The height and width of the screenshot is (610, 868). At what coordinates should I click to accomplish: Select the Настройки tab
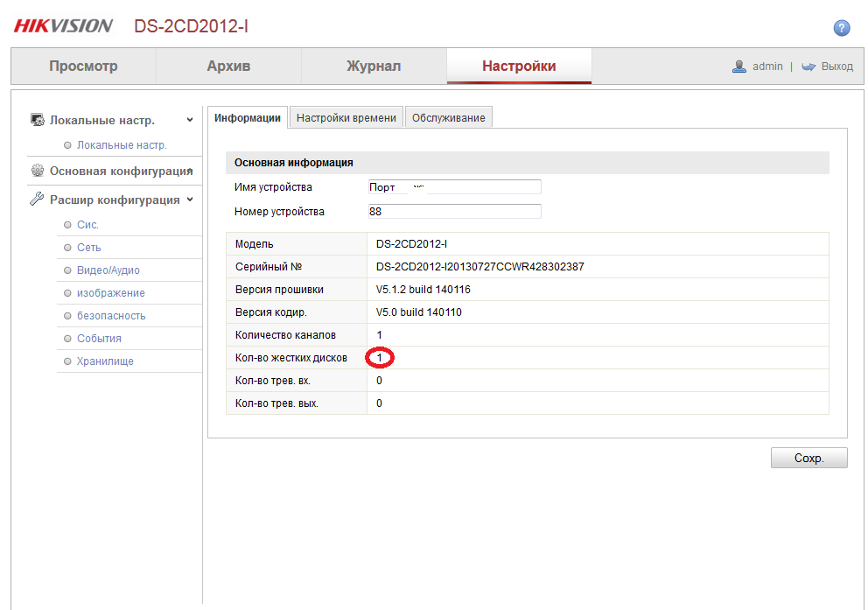click(x=519, y=66)
